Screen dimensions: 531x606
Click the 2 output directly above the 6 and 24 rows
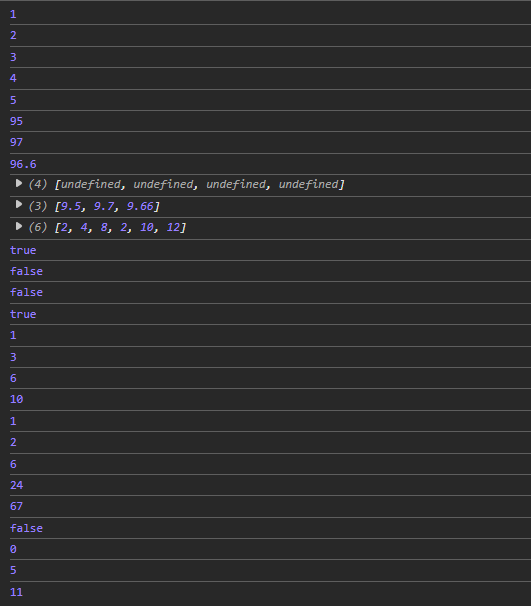click(x=13, y=442)
